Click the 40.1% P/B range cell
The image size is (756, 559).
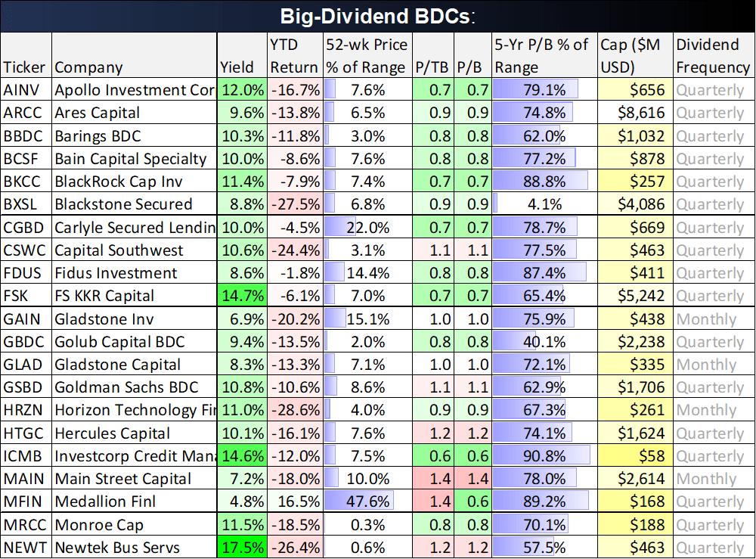point(544,341)
